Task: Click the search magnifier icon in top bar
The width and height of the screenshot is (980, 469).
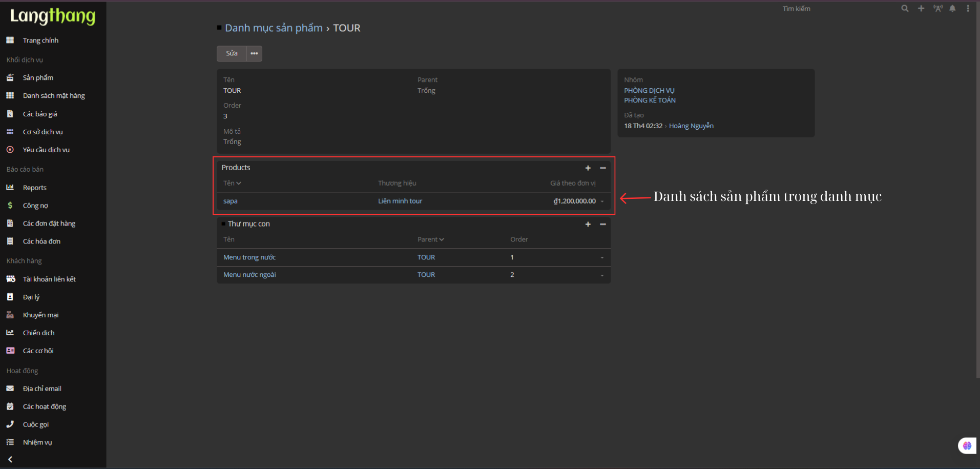Action: [x=905, y=9]
